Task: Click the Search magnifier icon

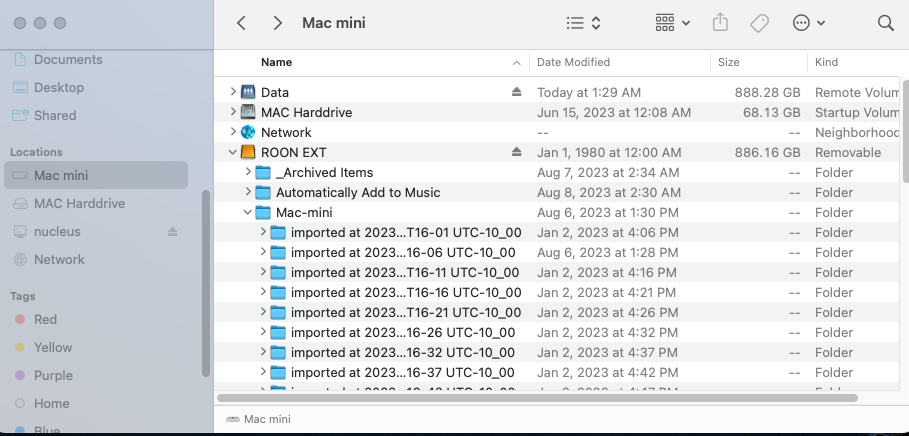Action: click(885, 23)
